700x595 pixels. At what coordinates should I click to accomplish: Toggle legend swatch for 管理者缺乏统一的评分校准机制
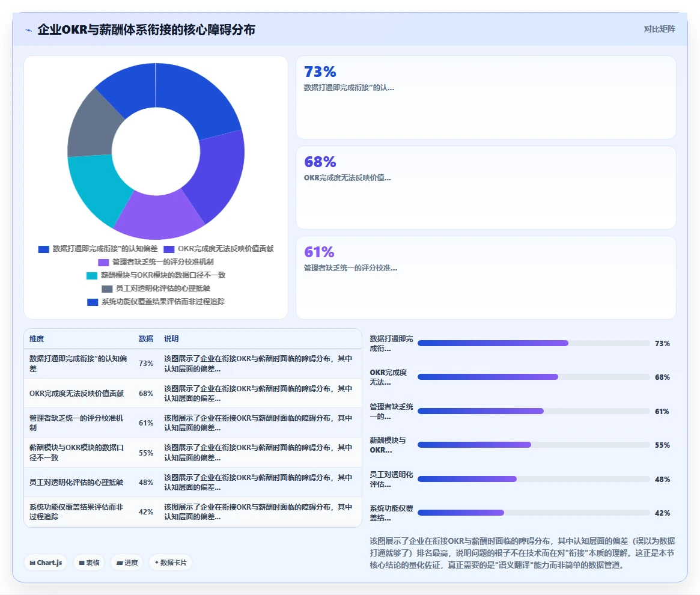[x=103, y=262]
